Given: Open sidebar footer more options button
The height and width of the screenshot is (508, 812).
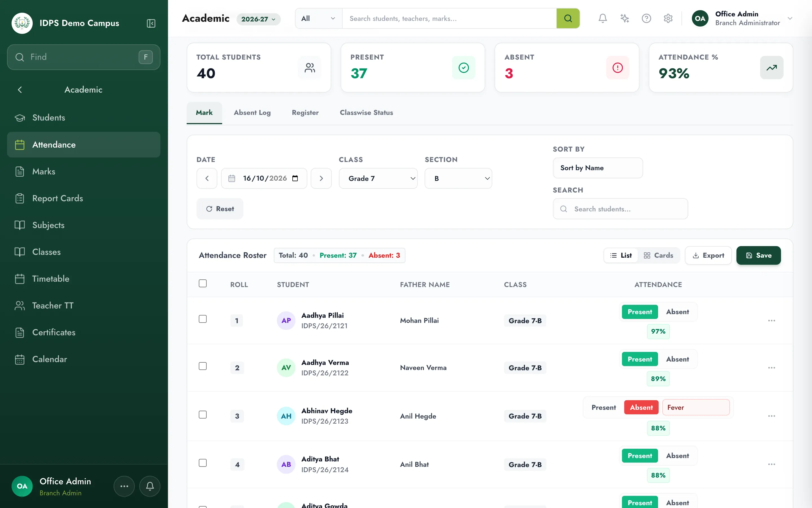Looking at the screenshot, I should point(124,486).
